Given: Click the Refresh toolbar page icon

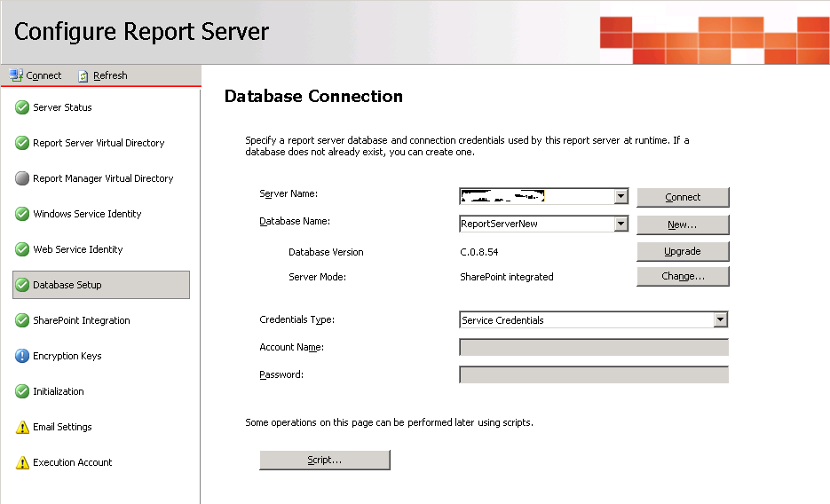Looking at the screenshot, I should point(83,76).
